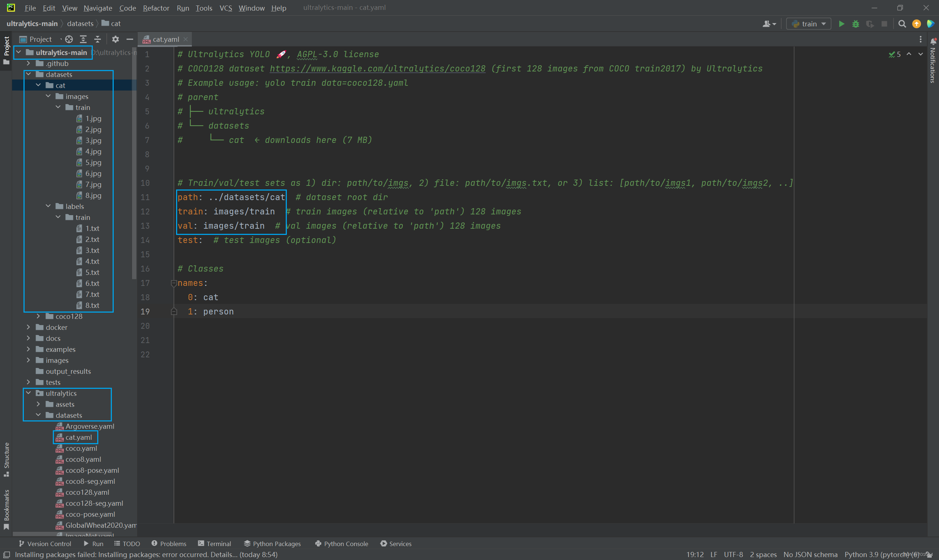Viewport: 939px width, 560px height.
Task: Go to line via 19:12 indicator
Action: 695,555
